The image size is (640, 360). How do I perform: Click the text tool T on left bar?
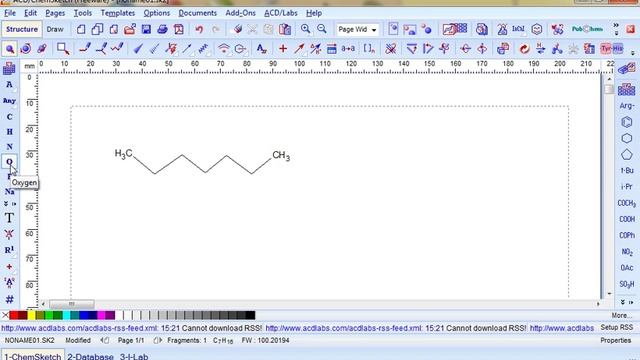pyautogui.click(x=9, y=218)
